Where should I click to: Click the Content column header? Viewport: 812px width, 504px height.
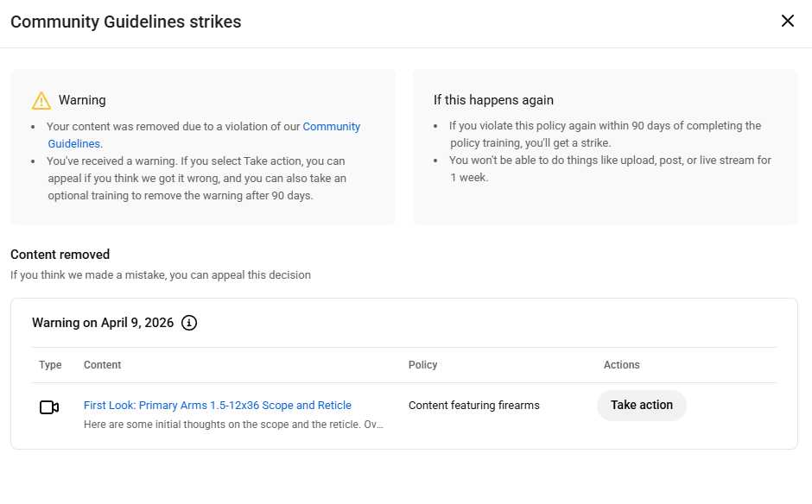[x=102, y=365]
